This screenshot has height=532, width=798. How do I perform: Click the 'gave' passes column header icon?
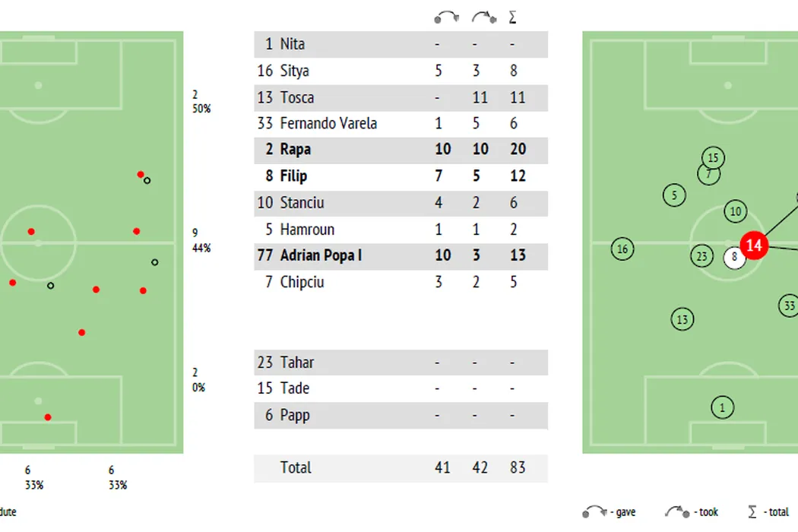pyautogui.click(x=445, y=17)
